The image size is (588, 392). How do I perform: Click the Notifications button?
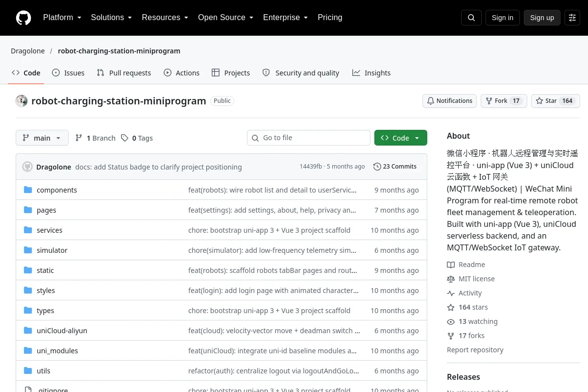[x=450, y=101]
